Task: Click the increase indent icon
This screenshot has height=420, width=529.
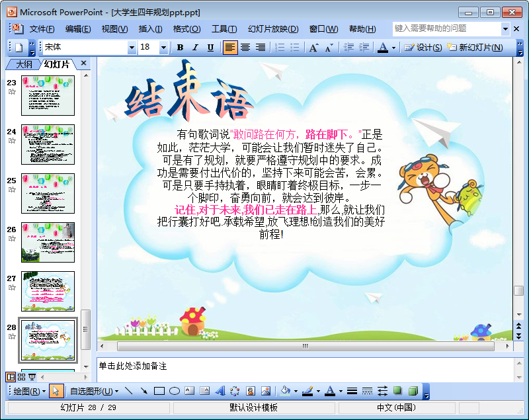Action: 363,48
